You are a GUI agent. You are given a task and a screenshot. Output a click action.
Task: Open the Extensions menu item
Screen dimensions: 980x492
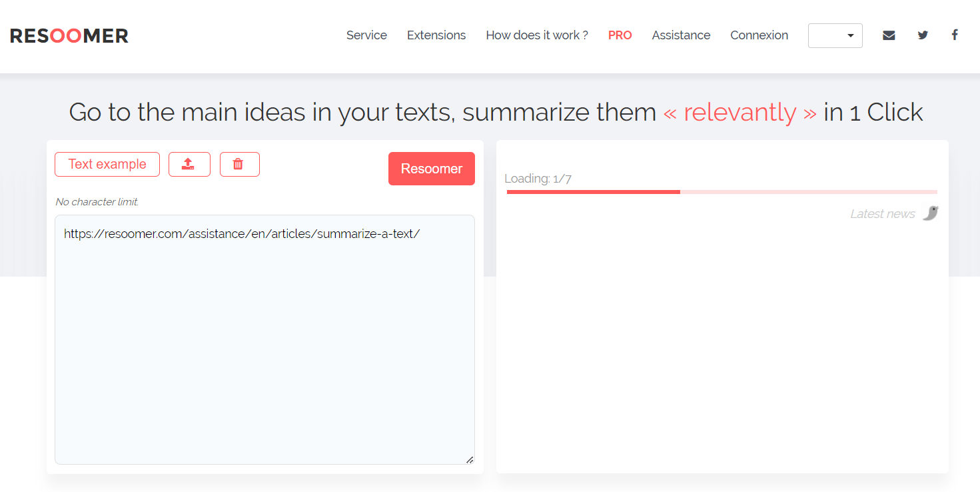[x=436, y=35]
